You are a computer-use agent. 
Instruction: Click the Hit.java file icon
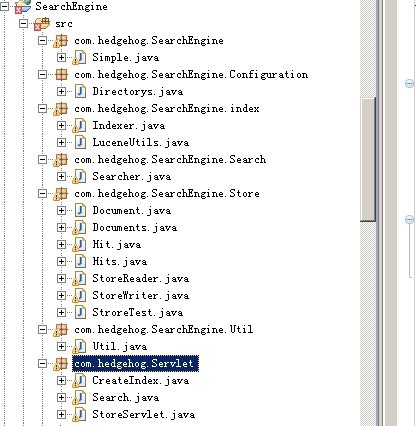79,245
